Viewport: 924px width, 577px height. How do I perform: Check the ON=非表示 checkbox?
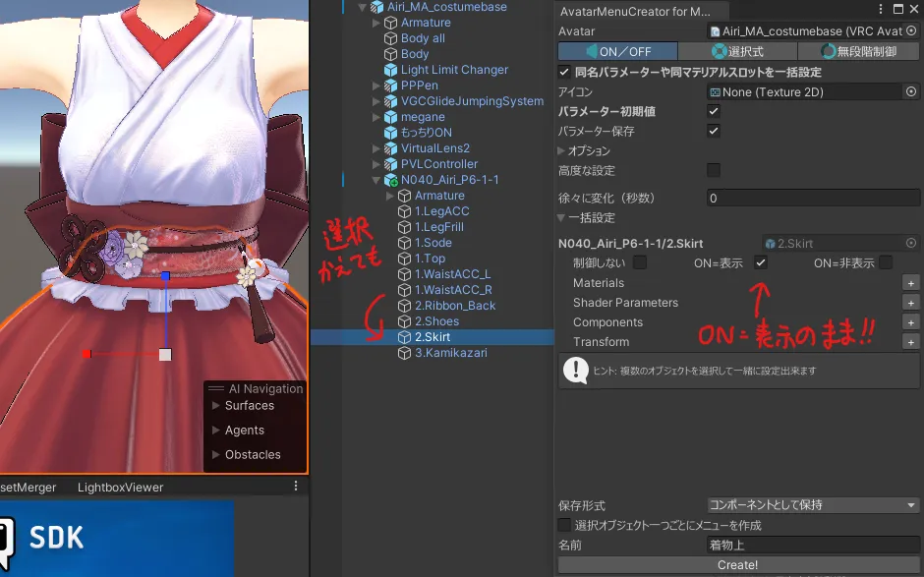tap(886, 262)
